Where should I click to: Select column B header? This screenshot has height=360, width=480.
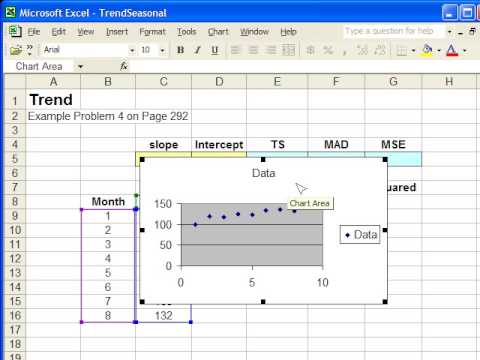click(108, 81)
